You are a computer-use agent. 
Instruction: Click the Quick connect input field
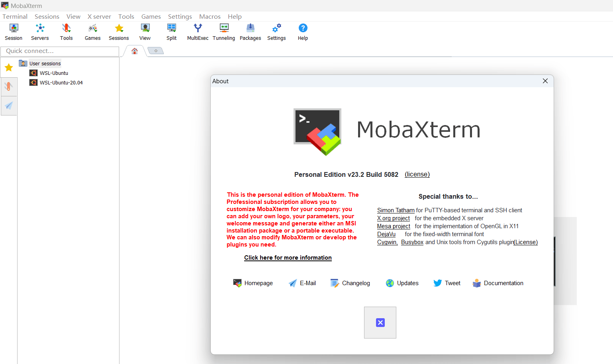[60, 51]
